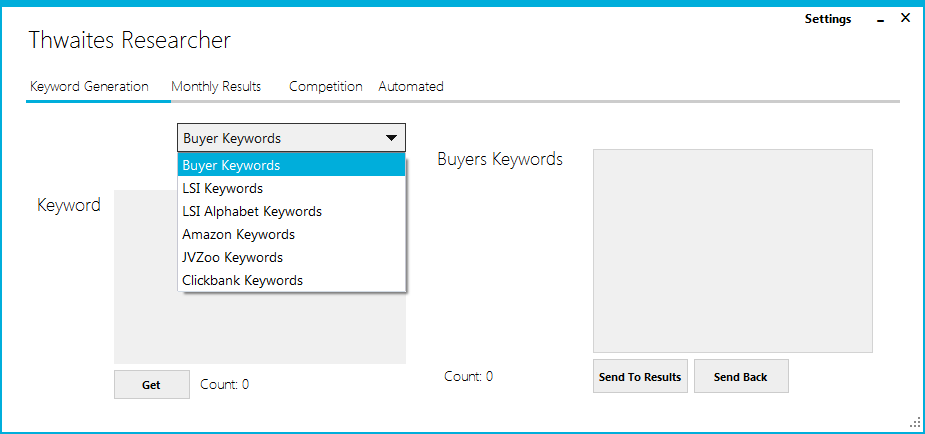
Task: Open the Settings menu
Action: click(x=827, y=19)
